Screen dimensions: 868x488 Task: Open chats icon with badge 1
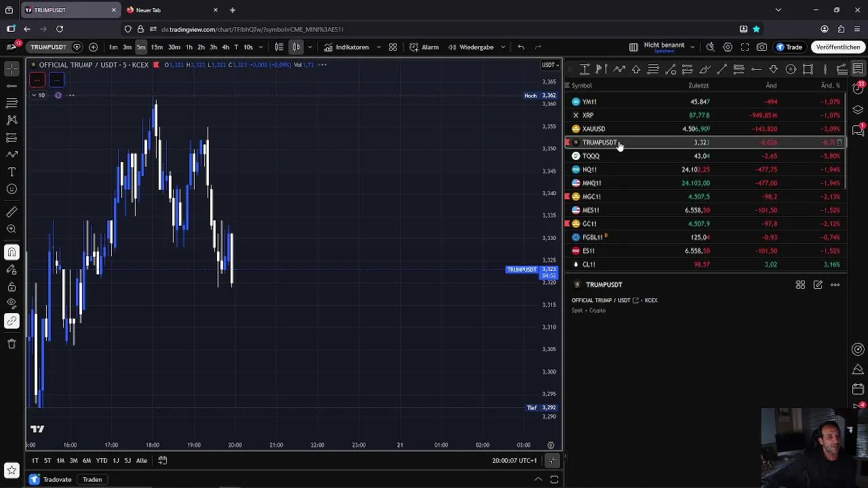click(x=858, y=130)
